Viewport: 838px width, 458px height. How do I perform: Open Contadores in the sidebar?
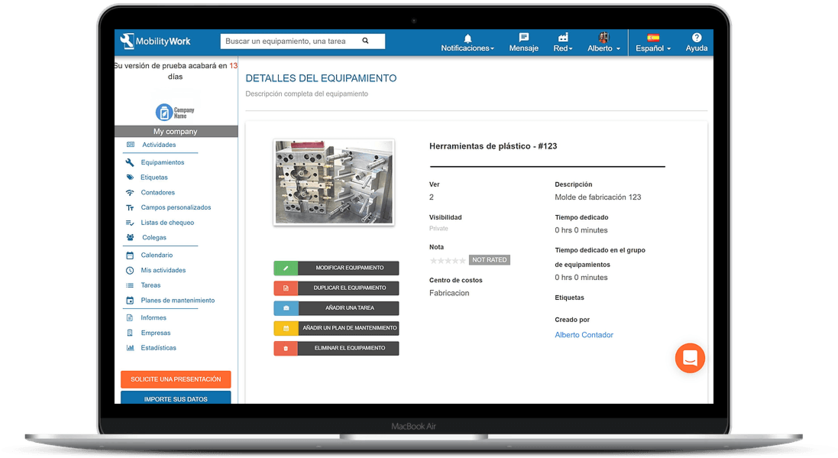pos(158,192)
